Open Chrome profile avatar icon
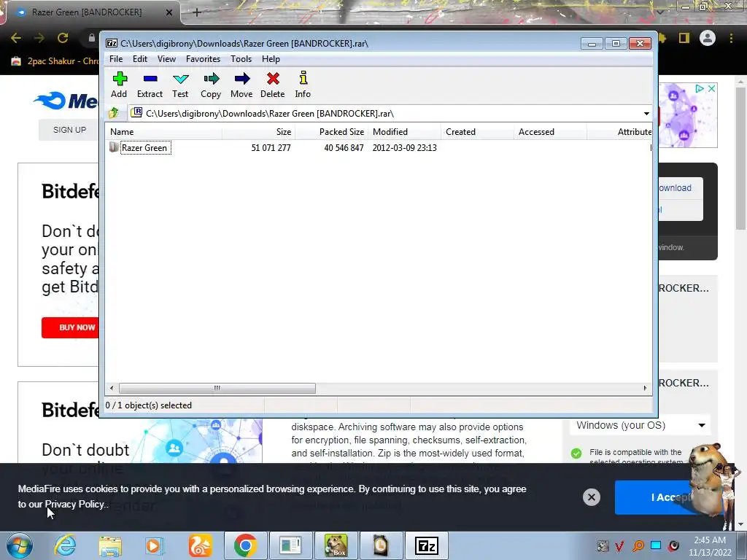 tap(708, 38)
